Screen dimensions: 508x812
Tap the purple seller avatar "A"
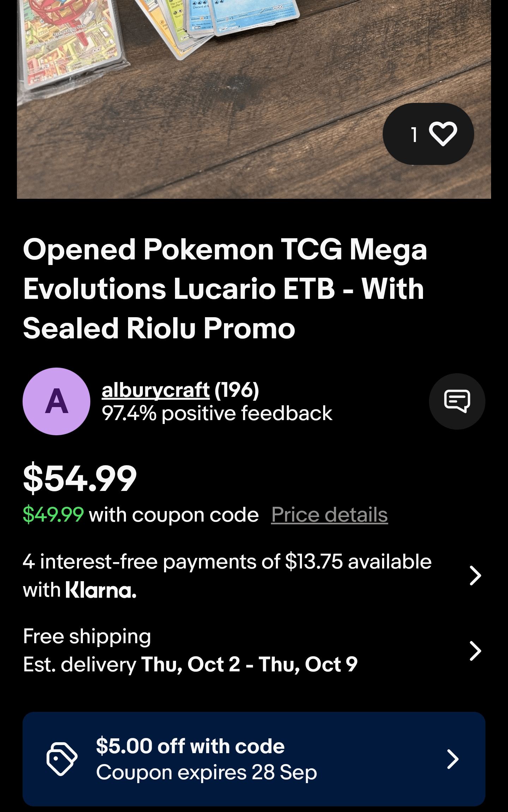[56, 401]
